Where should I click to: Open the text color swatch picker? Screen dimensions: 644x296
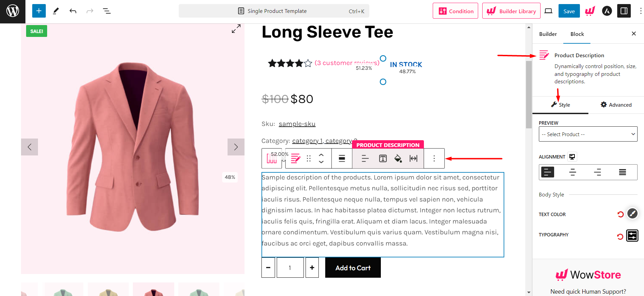(x=632, y=214)
